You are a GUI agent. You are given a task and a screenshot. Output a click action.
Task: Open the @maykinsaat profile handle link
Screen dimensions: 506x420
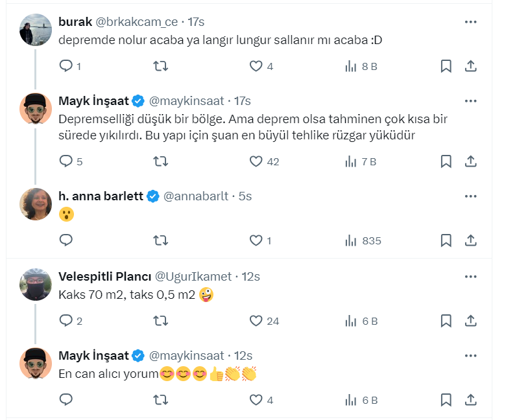pos(187,101)
